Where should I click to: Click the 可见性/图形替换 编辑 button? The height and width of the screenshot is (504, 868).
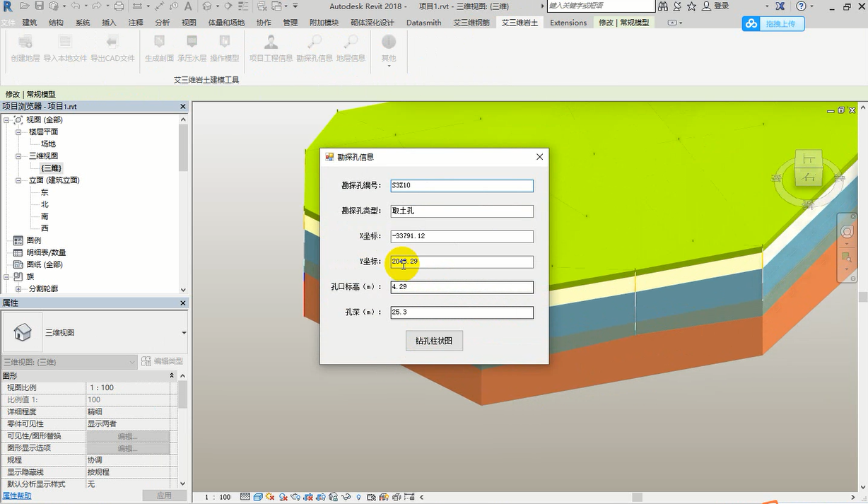pyautogui.click(x=128, y=436)
